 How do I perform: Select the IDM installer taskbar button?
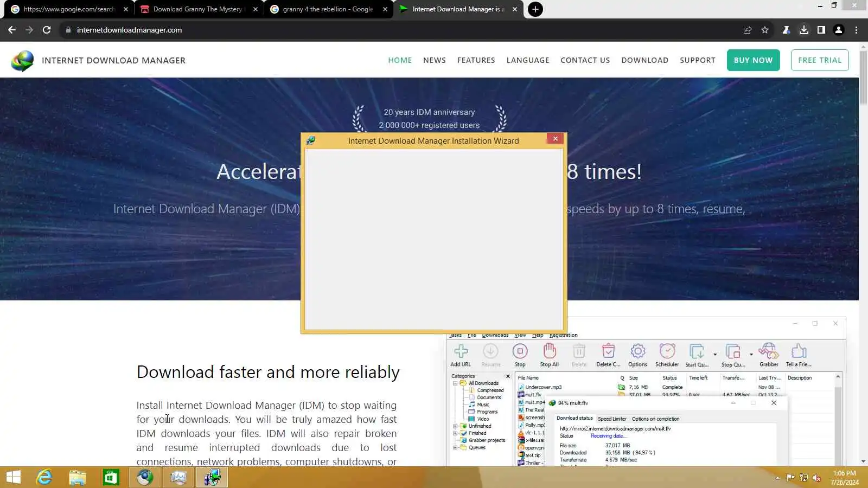pos(212,477)
